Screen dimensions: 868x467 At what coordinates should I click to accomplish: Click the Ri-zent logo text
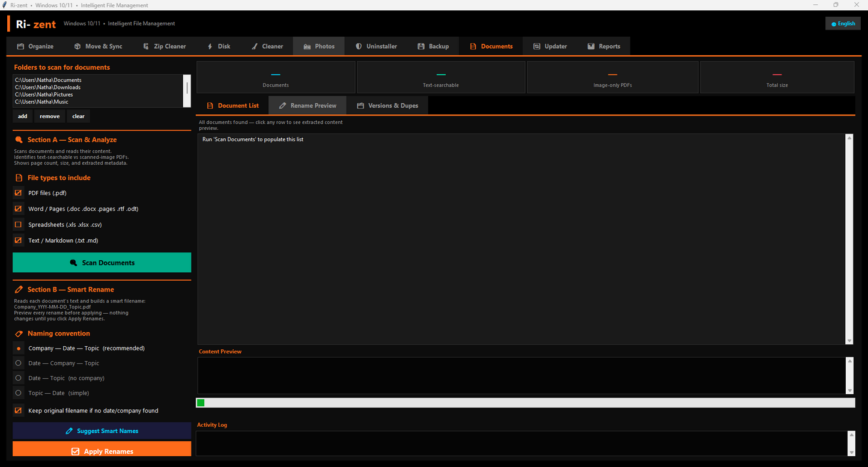(x=36, y=24)
